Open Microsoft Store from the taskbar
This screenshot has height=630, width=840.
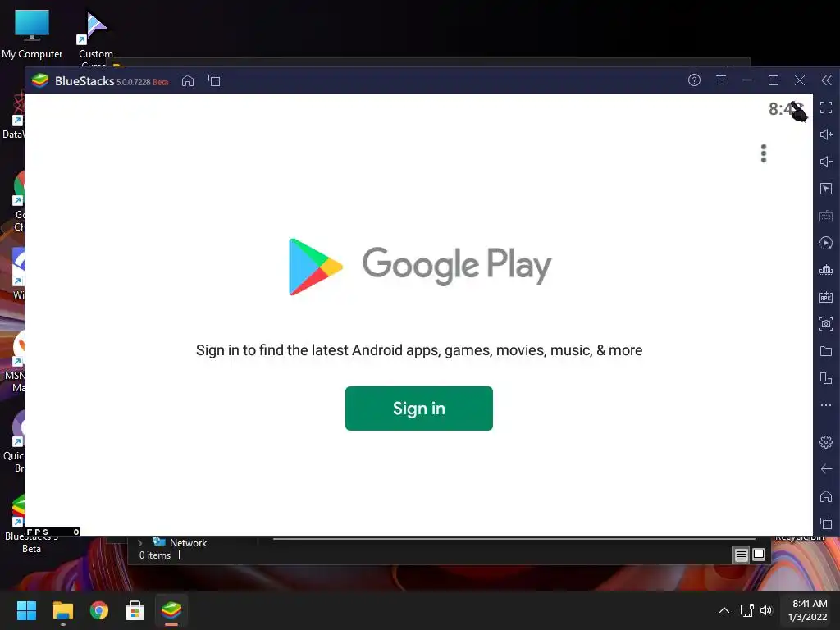(x=135, y=610)
